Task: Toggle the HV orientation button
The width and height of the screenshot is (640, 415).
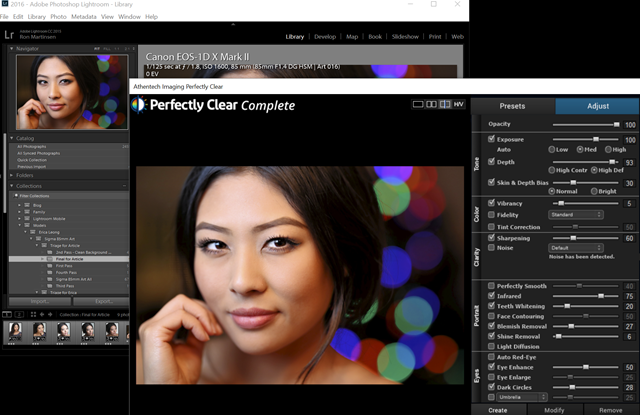Action: click(458, 104)
